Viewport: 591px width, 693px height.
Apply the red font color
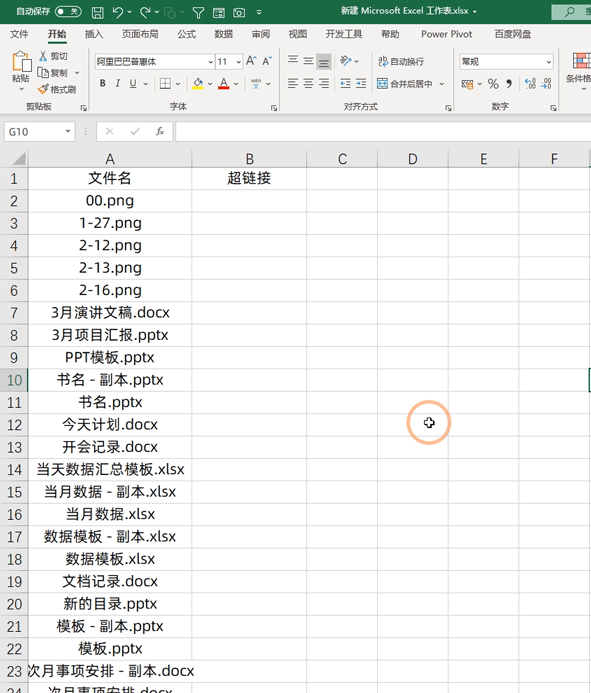[x=224, y=84]
